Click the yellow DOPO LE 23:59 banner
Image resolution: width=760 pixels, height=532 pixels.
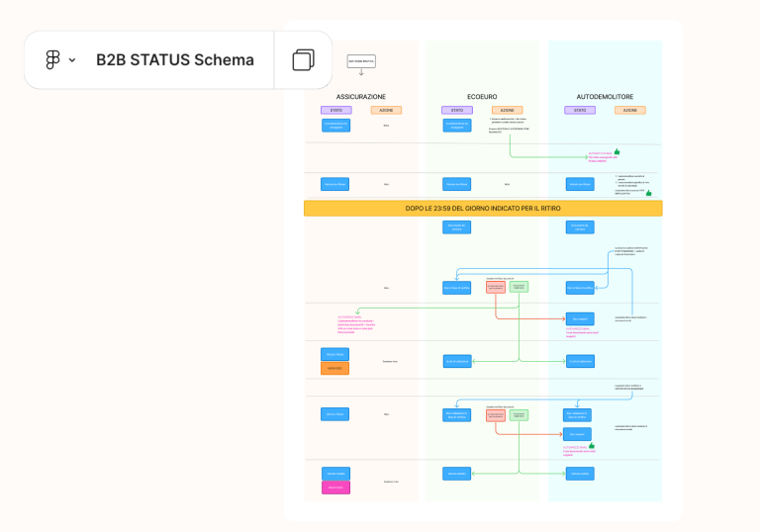(483, 209)
